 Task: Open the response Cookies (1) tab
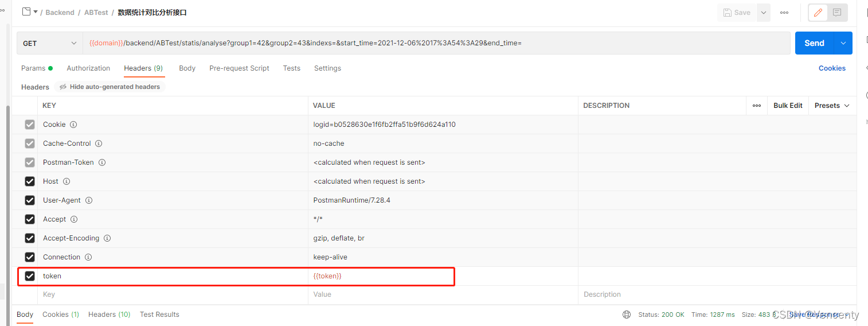61,315
